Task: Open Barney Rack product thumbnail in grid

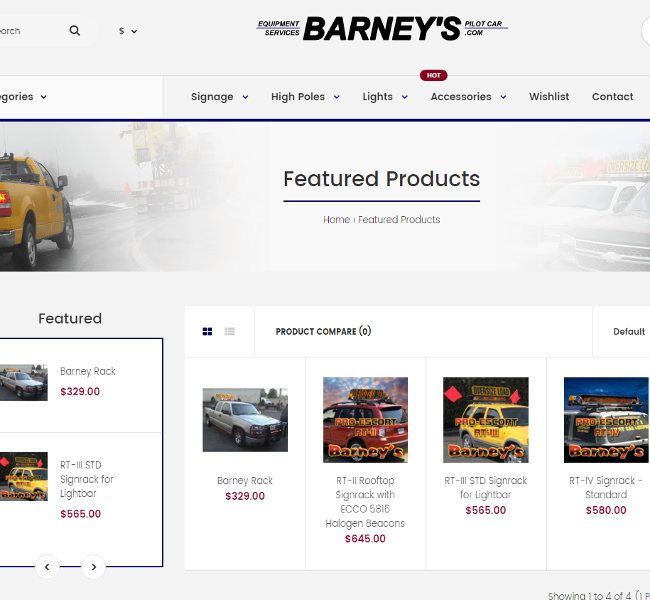Action: (x=245, y=420)
